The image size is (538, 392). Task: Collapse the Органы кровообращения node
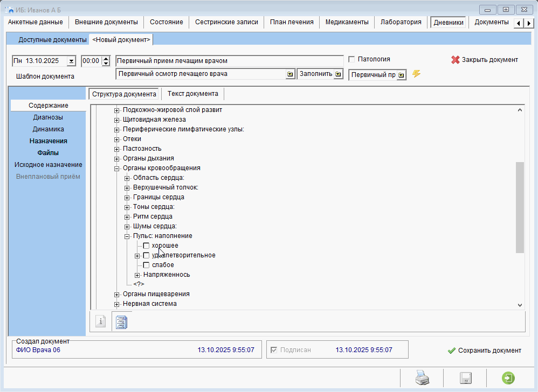pyautogui.click(x=117, y=168)
